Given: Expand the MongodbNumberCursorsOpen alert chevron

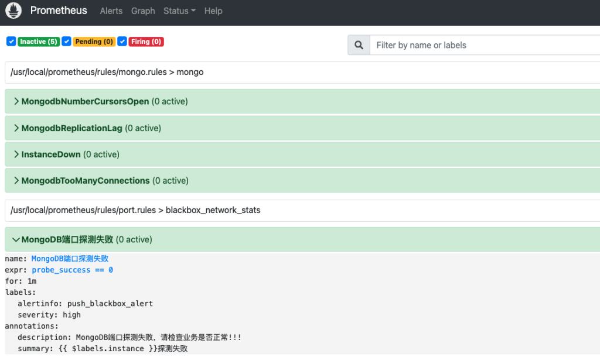Looking at the screenshot, I should coord(16,101).
